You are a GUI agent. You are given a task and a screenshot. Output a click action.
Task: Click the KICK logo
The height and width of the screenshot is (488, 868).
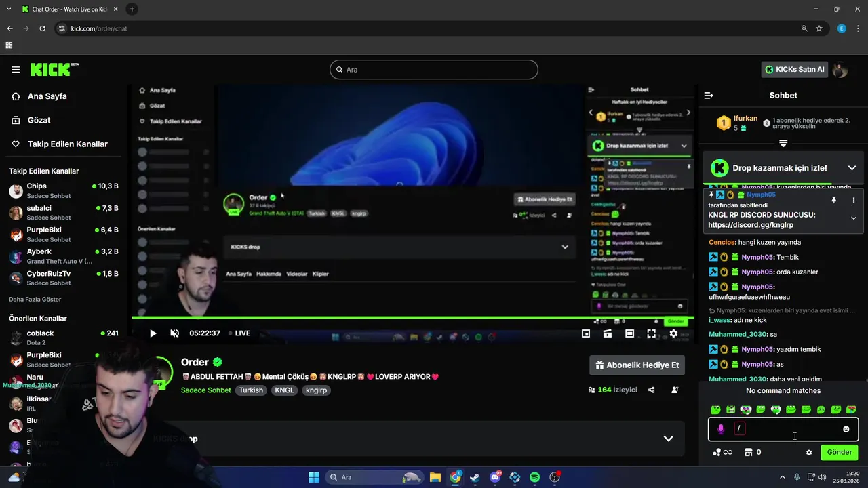coord(54,69)
